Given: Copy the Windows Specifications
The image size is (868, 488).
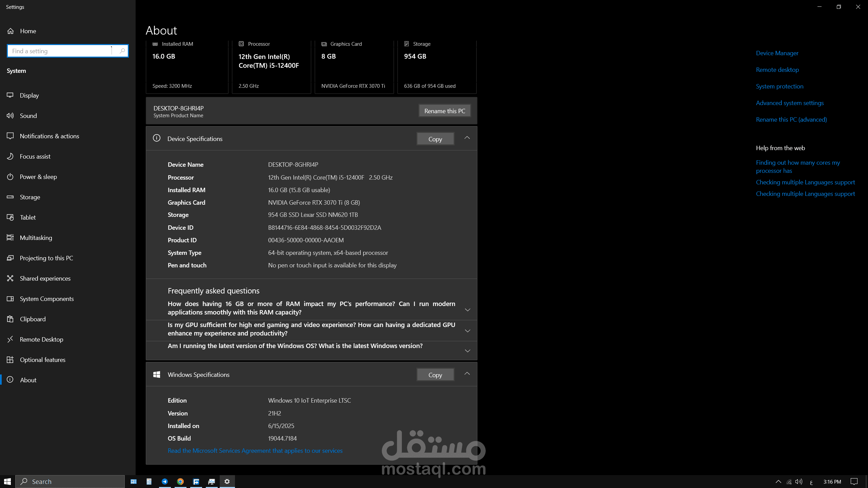Looking at the screenshot, I should point(435,375).
